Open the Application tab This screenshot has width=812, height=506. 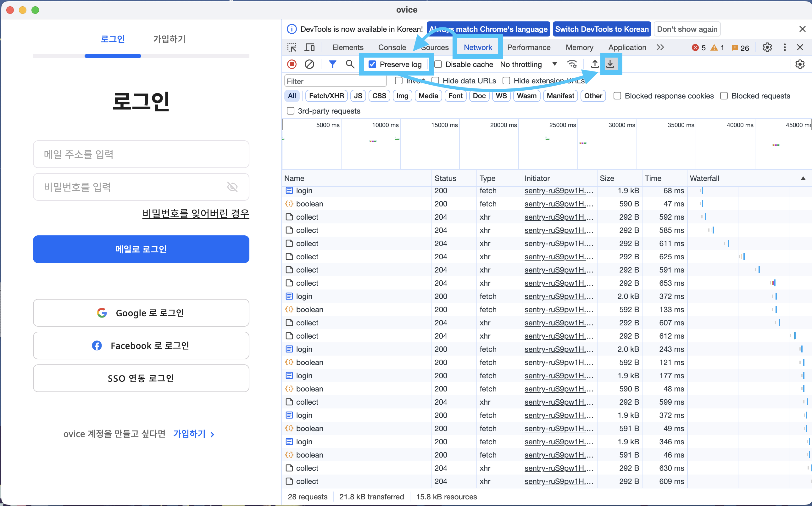627,48
